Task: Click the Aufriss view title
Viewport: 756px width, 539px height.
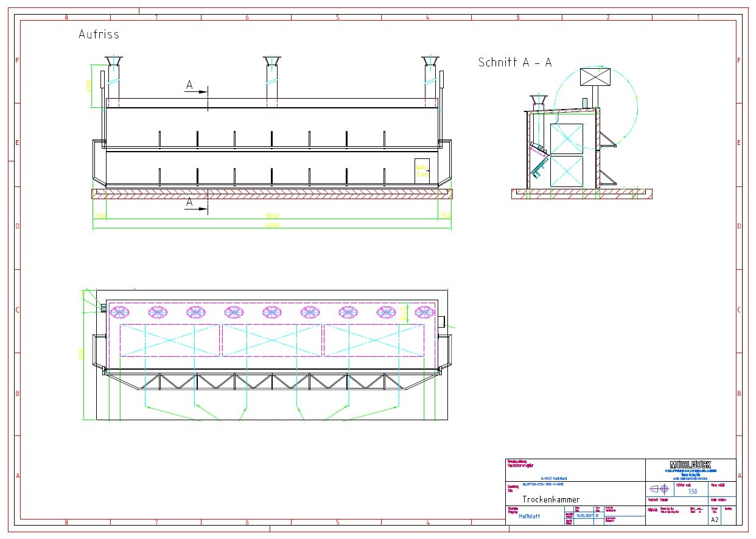Action: [99, 34]
